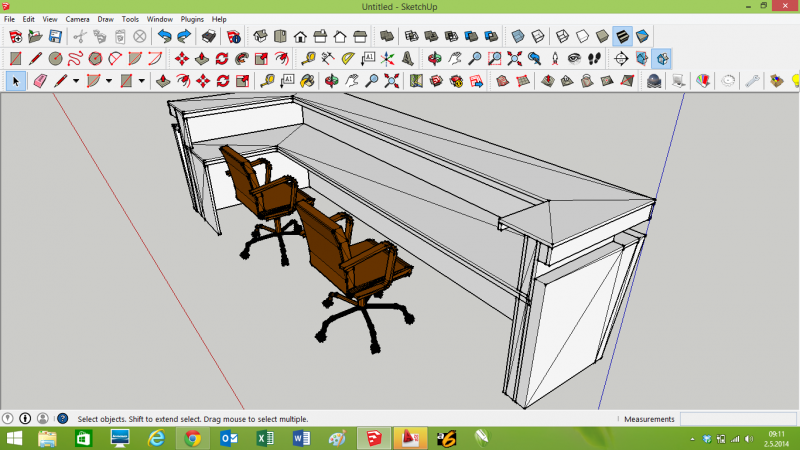This screenshot has height=450, width=800.
Task: Select the Paint Bucket tool
Action: point(307,81)
